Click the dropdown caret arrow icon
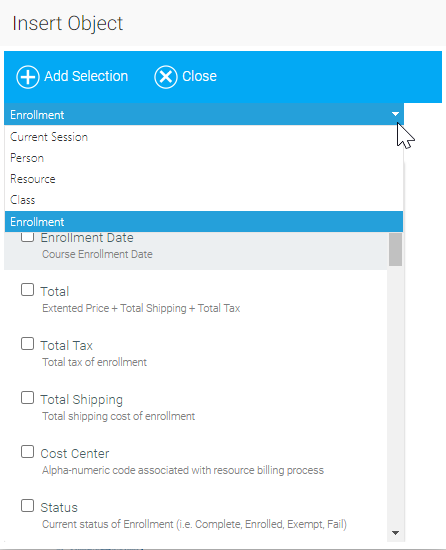Viewport: 446px width, 550px height. coord(395,114)
